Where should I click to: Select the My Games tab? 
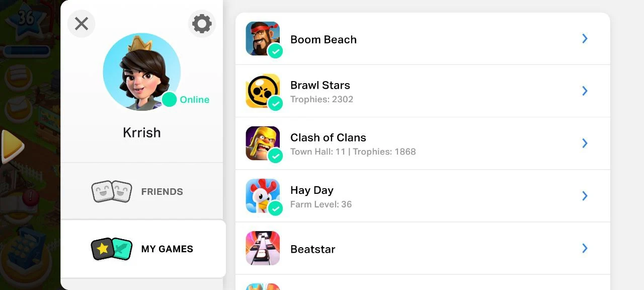[167, 249]
